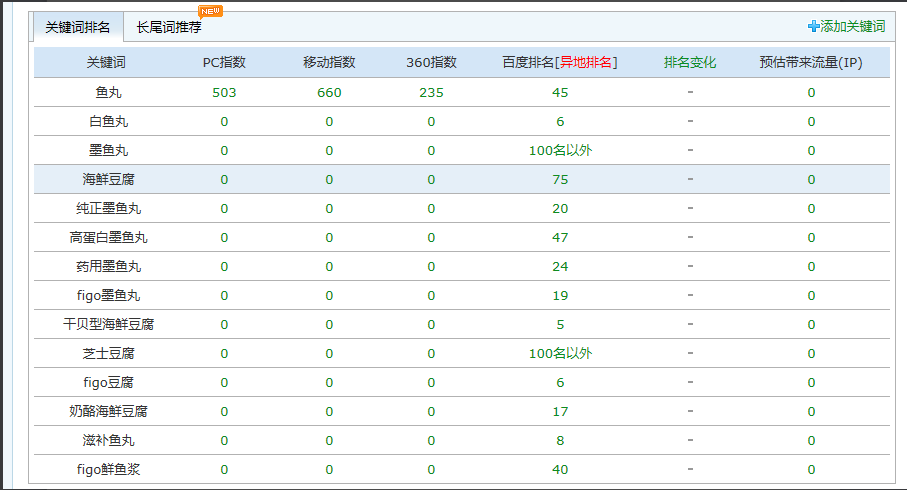Click the 排名变化 column header
Image resolution: width=907 pixels, height=490 pixels.
pyautogui.click(x=690, y=62)
